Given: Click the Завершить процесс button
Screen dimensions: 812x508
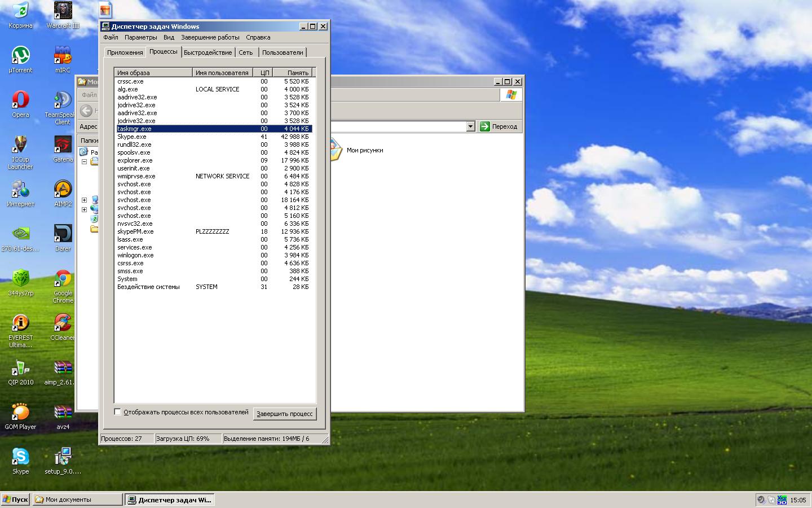Looking at the screenshot, I should (x=284, y=414).
